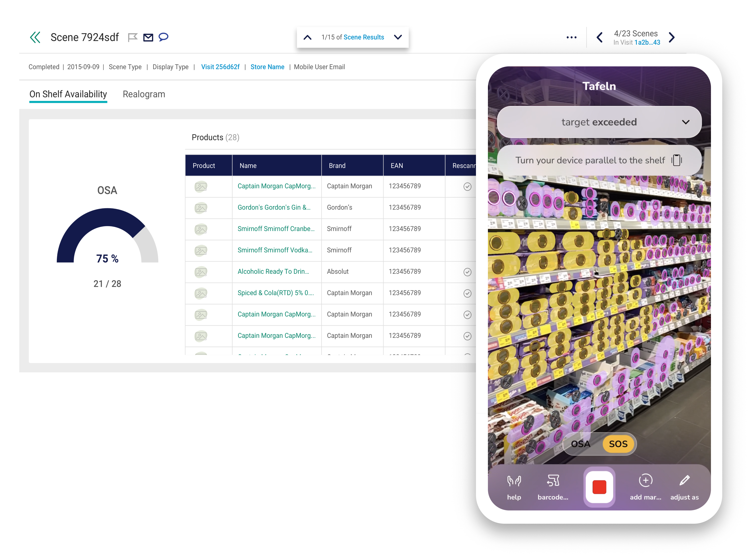Tap the help hands icon

[514, 481]
